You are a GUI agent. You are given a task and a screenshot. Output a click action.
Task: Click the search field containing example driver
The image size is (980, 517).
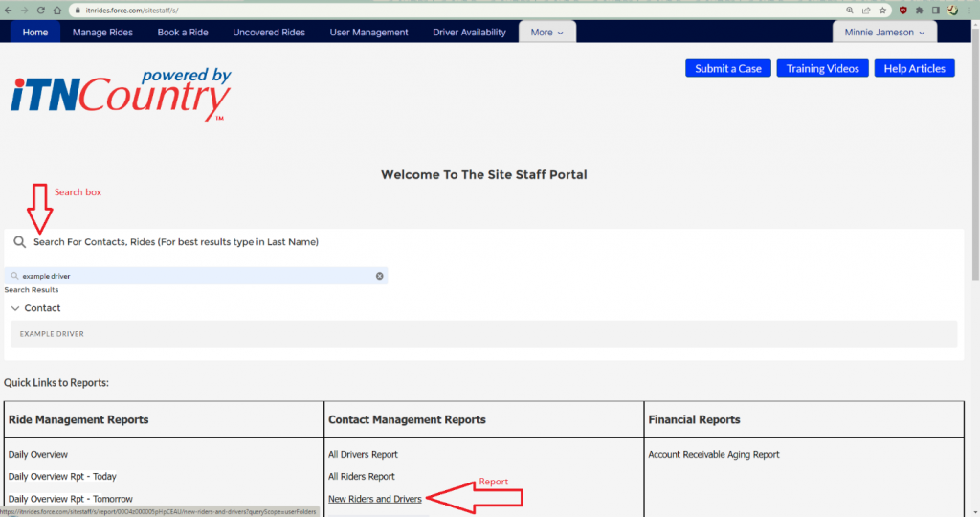coord(191,276)
